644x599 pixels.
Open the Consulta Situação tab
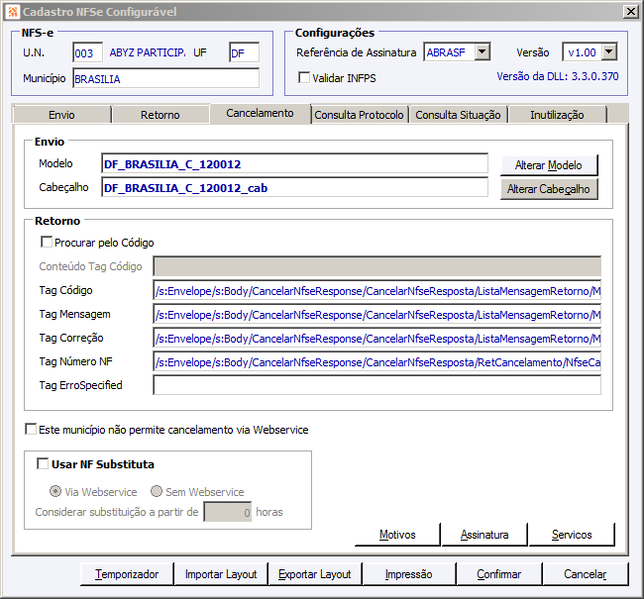click(x=458, y=115)
